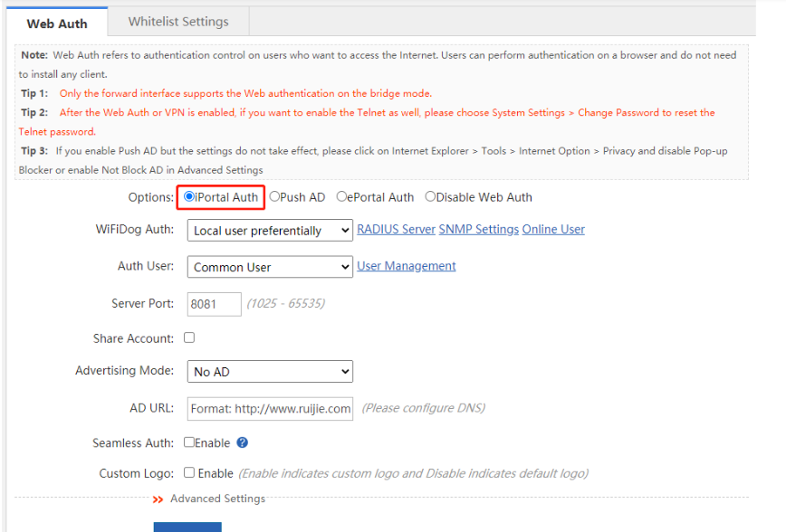Select the ePortal Auth radio option
The width and height of the screenshot is (786, 532).
tap(341, 196)
